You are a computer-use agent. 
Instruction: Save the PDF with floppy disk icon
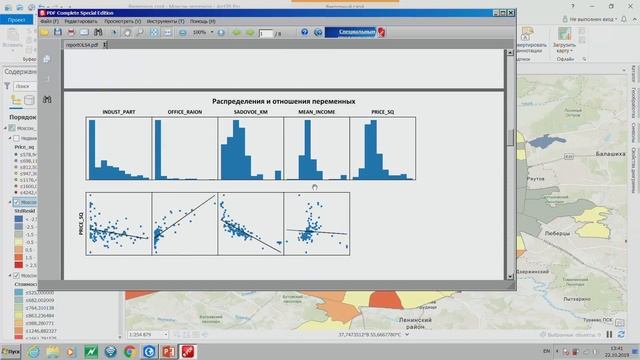point(58,32)
